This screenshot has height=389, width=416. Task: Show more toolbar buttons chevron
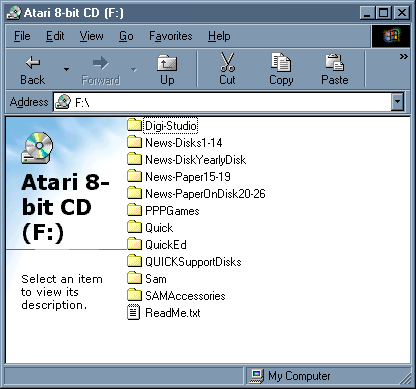[x=404, y=56]
